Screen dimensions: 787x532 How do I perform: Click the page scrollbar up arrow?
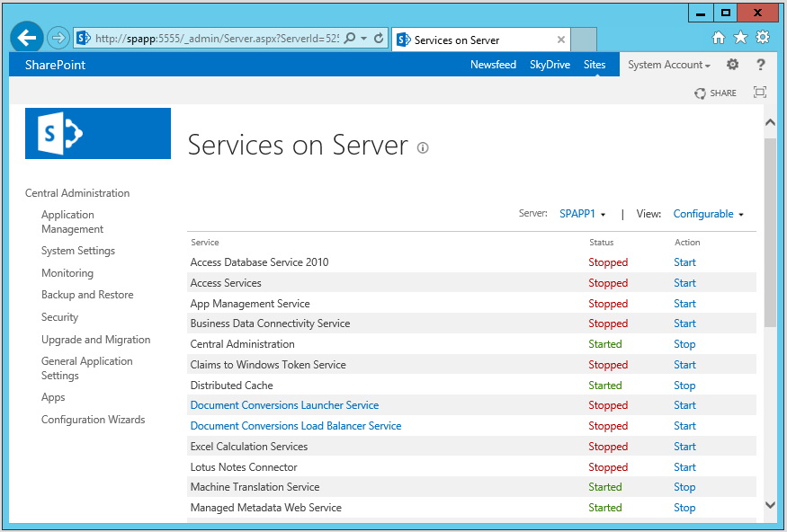pyautogui.click(x=770, y=122)
